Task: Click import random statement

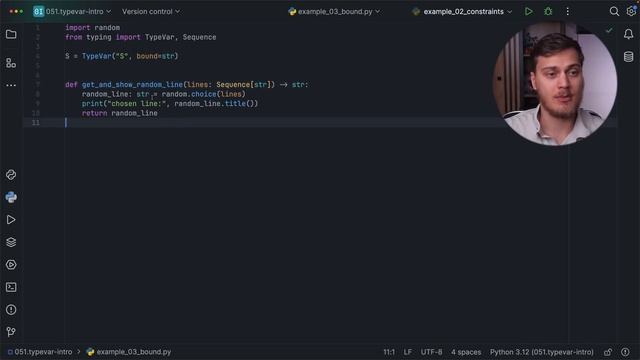Action: tap(93, 28)
